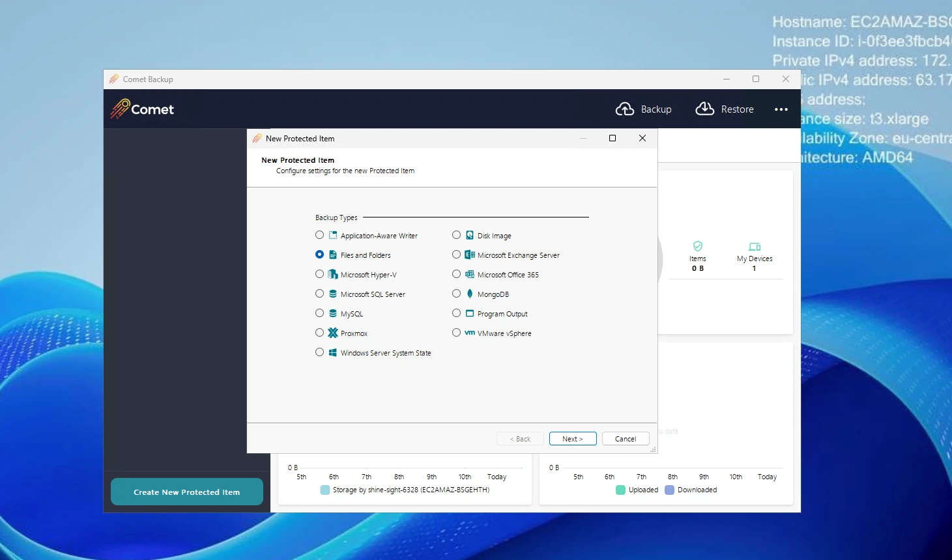This screenshot has height=560, width=952.
Task: Click the bold 'New Protected Item' heading
Action: (x=298, y=160)
